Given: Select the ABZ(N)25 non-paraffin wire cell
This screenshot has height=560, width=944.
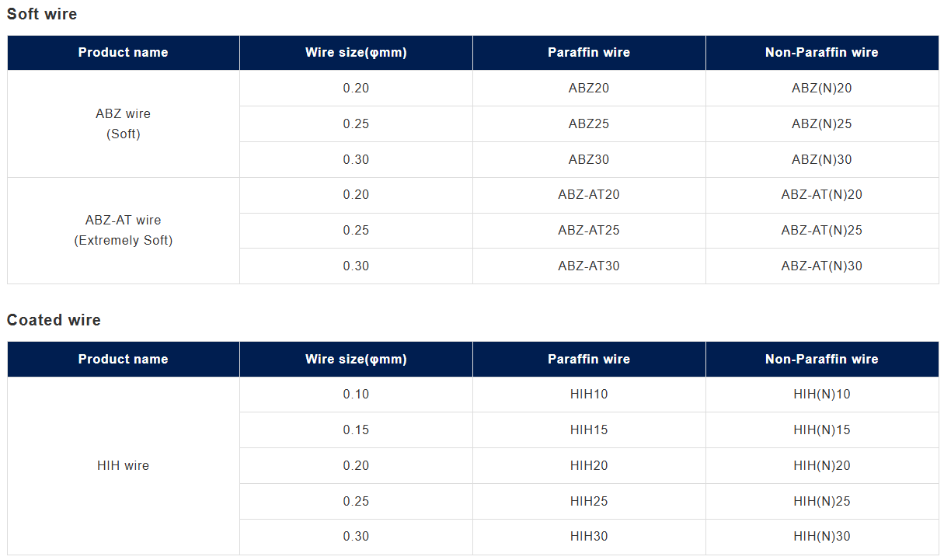Looking at the screenshot, I should coord(821,124).
